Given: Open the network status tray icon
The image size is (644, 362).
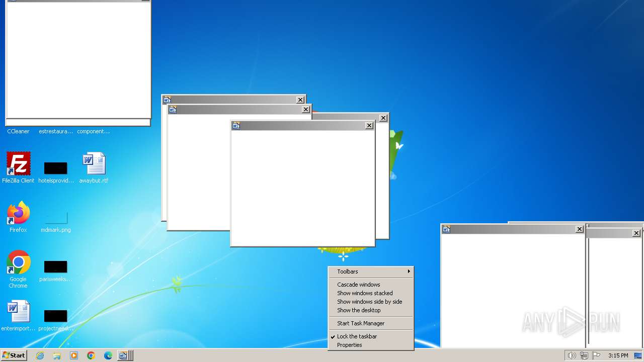Looking at the screenshot, I should 584,355.
